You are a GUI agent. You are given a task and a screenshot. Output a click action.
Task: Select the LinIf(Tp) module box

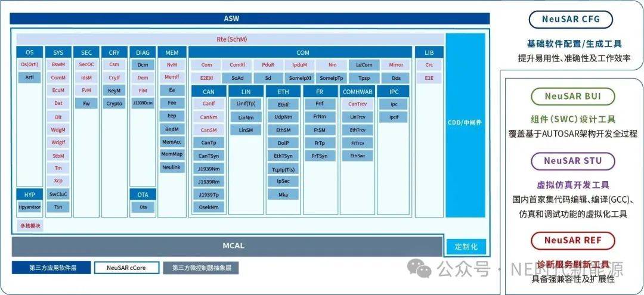point(246,104)
